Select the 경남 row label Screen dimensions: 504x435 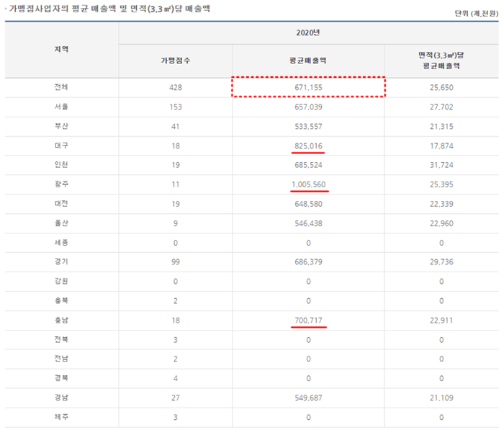[61, 398]
